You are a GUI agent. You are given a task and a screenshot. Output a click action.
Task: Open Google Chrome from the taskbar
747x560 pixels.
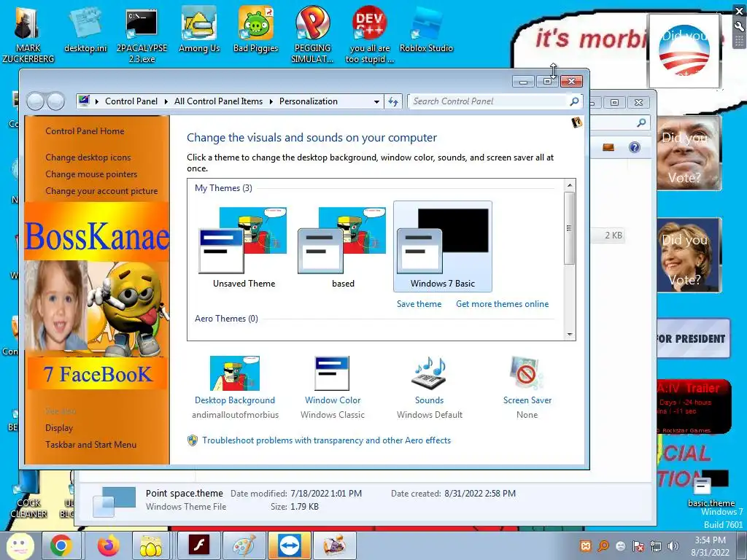61,545
